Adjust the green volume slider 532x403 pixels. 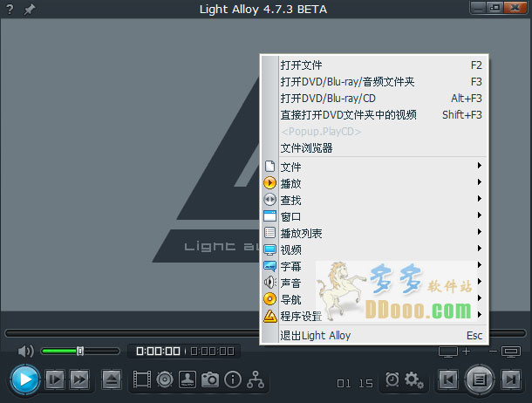coord(80,351)
